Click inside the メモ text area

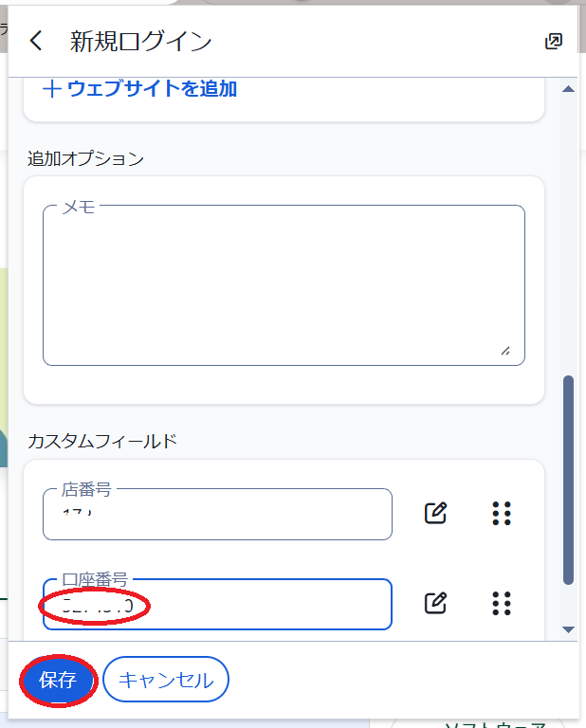[284, 284]
